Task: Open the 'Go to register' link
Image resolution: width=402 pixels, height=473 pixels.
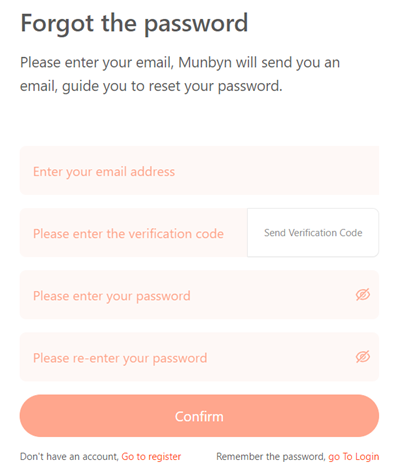Action: (x=151, y=456)
